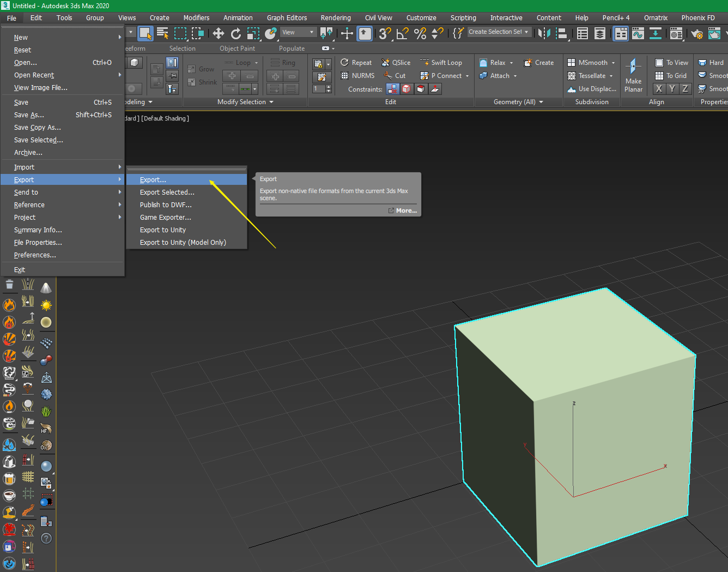Click the Use Displacement button

[x=592, y=89]
